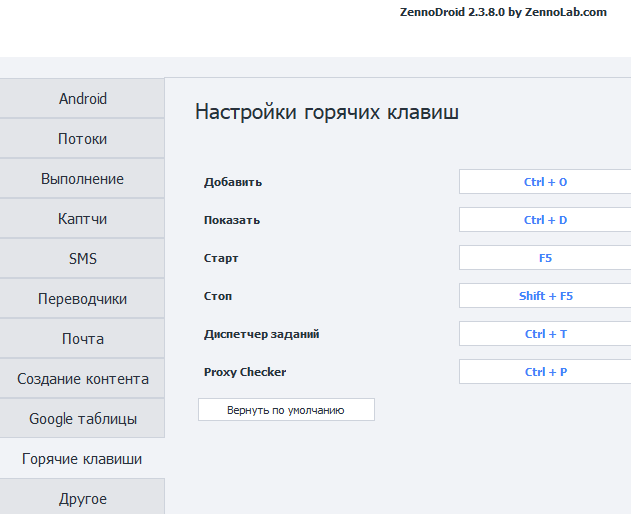
Task: Open the Переводчики tab
Action: 82,299
